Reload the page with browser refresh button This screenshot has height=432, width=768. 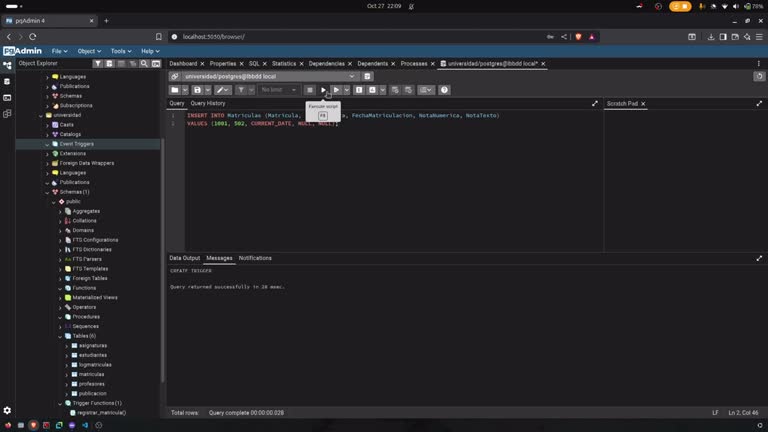[x=33, y=37]
